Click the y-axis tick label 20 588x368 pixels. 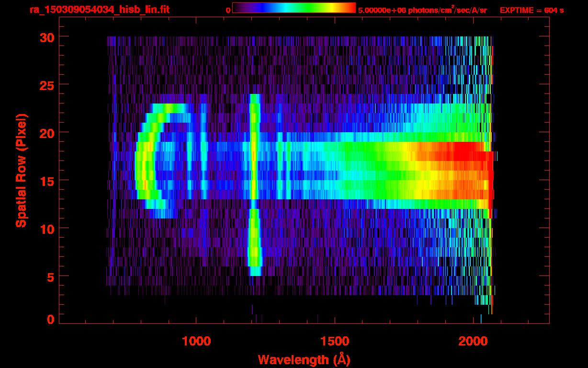pyautogui.click(x=46, y=133)
